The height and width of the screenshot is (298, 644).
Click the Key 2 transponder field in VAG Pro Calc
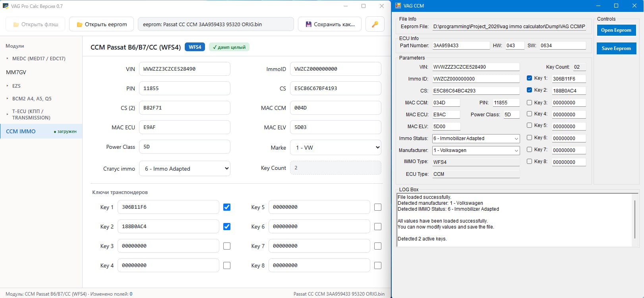tap(168, 227)
